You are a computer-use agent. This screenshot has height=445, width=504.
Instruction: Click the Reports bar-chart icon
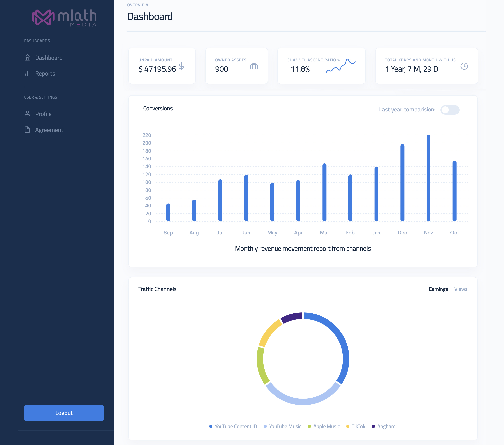[x=27, y=73]
